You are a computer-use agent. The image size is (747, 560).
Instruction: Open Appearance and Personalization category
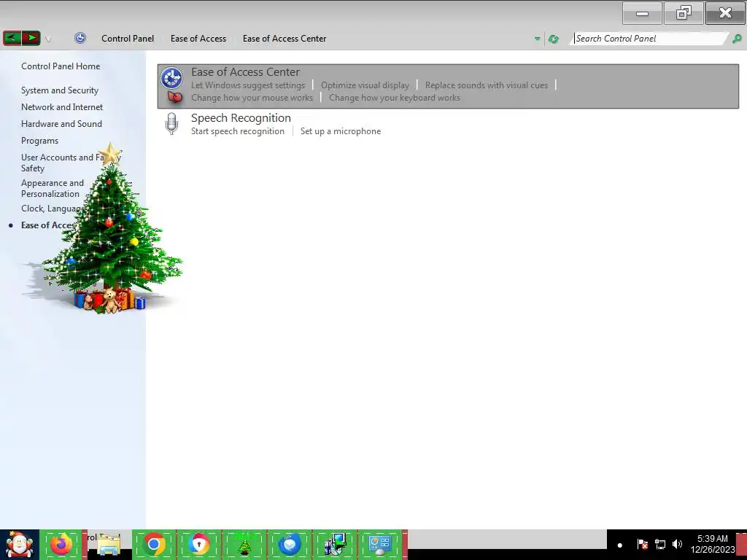point(53,188)
